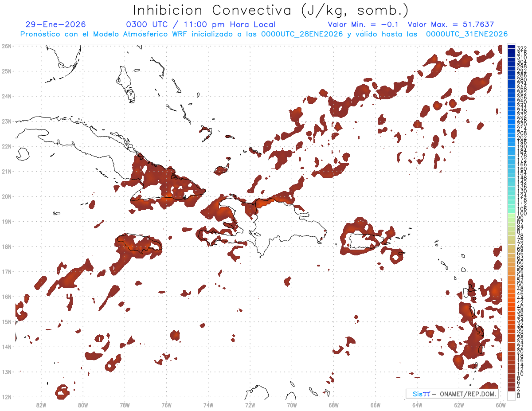Click the '66W' longitude axis label
This screenshot has width=532, height=411.
(376, 404)
